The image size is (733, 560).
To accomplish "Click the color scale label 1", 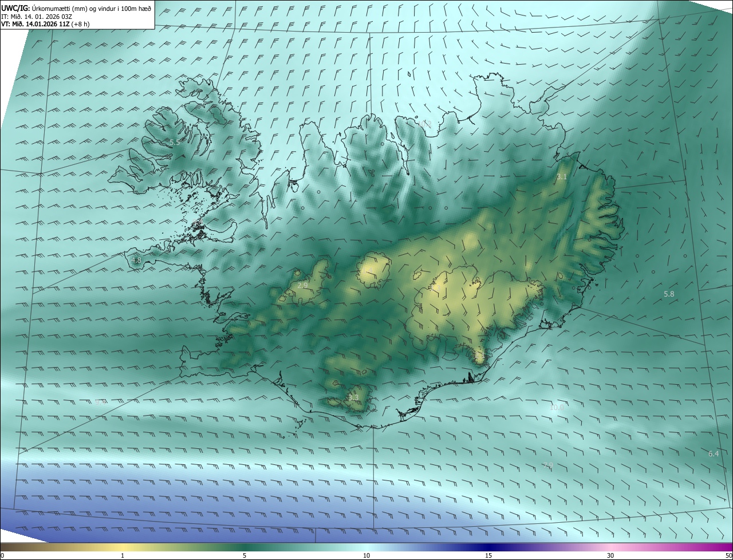I will click(x=123, y=555).
